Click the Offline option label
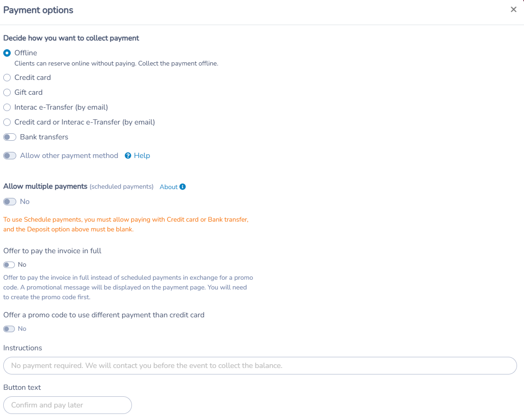The width and height of the screenshot is (524, 420). [26, 53]
